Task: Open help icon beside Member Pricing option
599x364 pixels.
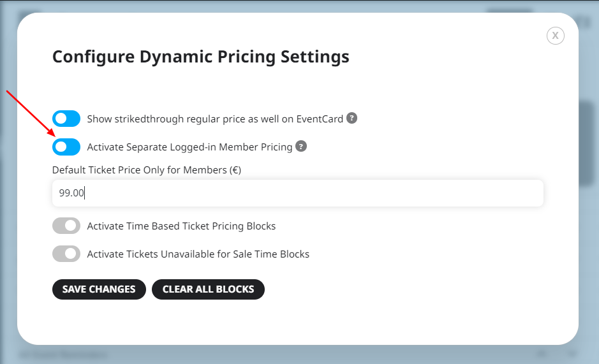Action: tap(301, 146)
